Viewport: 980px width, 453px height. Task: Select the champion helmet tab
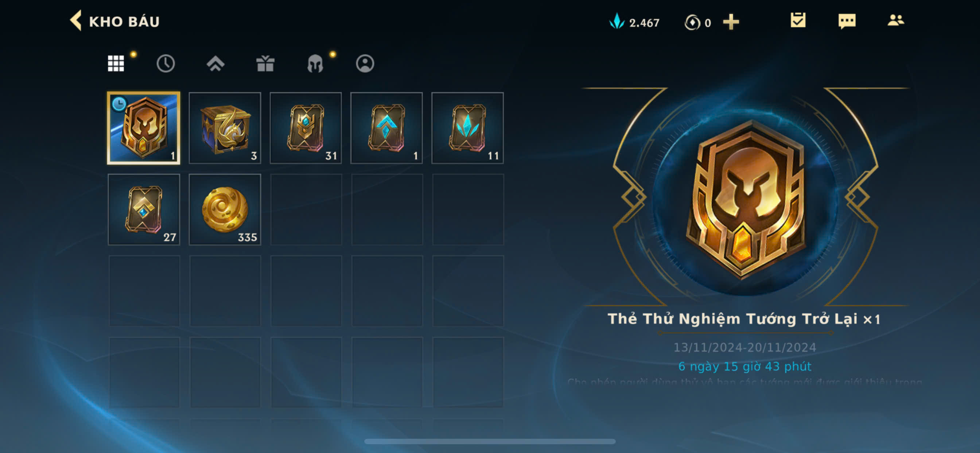pos(315,63)
